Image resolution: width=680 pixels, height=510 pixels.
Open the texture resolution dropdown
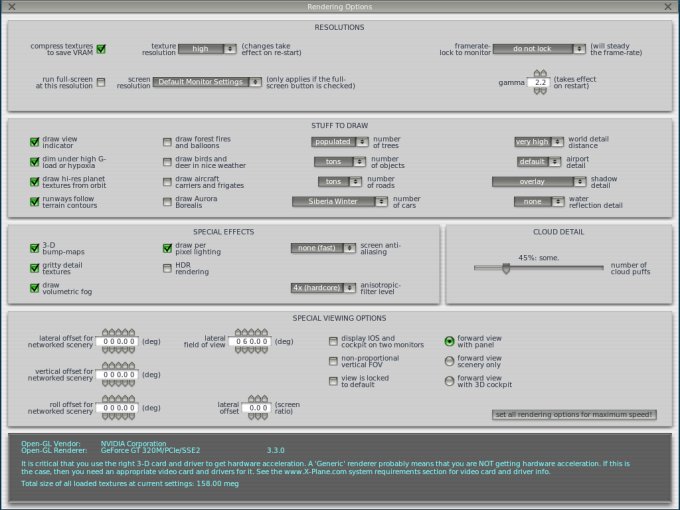[207, 49]
